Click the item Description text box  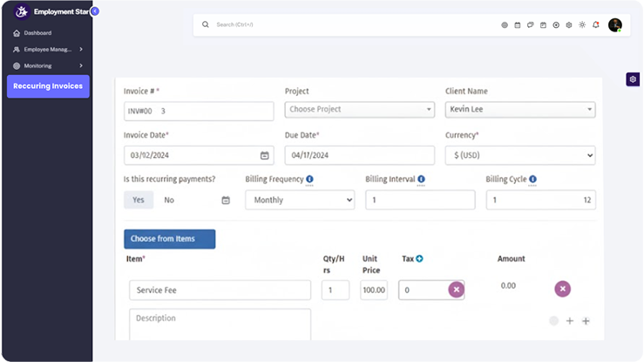220,324
